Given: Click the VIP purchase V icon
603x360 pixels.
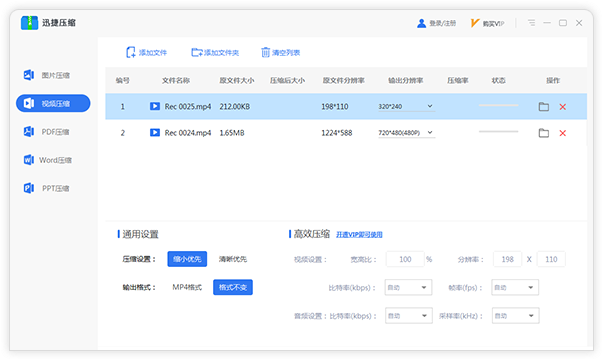Looking at the screenshot, I should [475, 23].
